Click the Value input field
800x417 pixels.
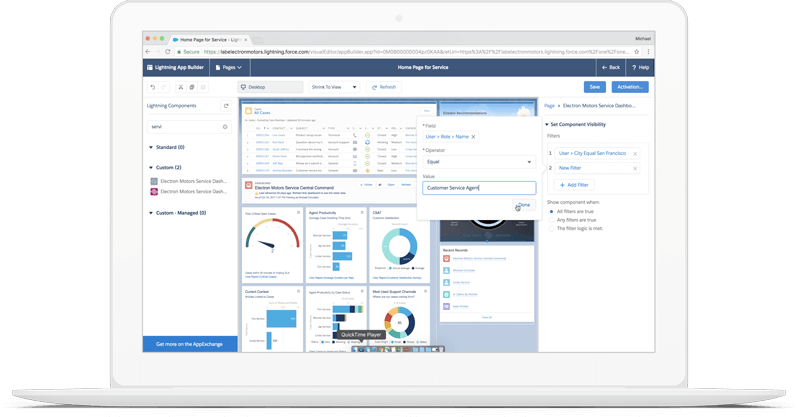tap(478, 187)
